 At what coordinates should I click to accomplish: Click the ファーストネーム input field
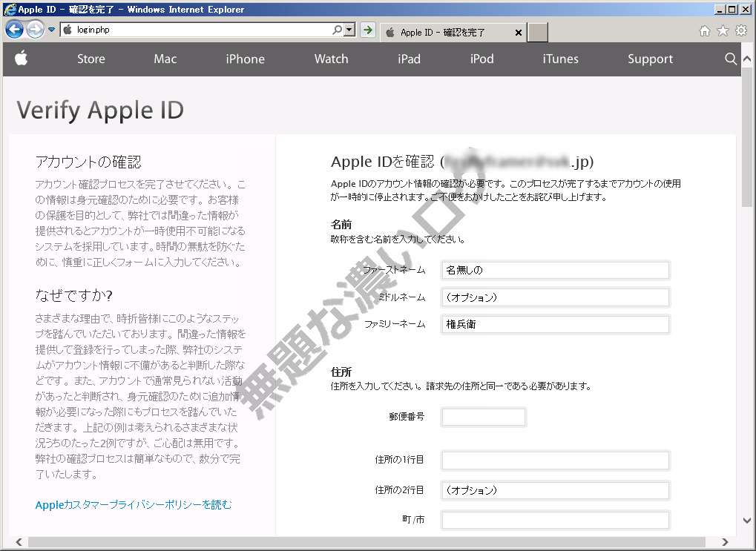coord(556,270)
